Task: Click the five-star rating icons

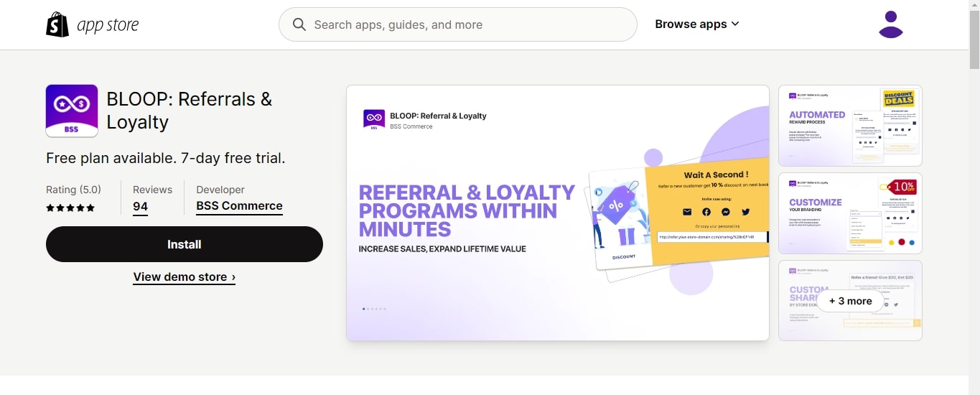Action: pos(70,208)
